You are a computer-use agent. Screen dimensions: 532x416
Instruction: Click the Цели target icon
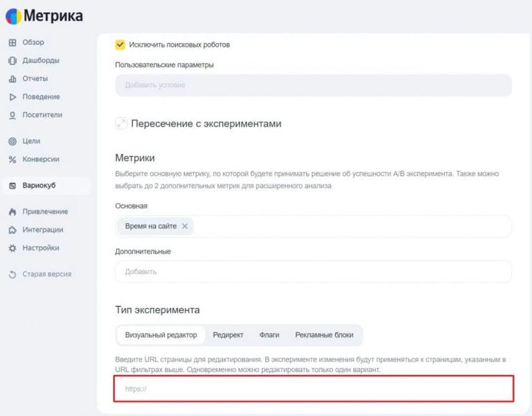(x=13, y=141)
